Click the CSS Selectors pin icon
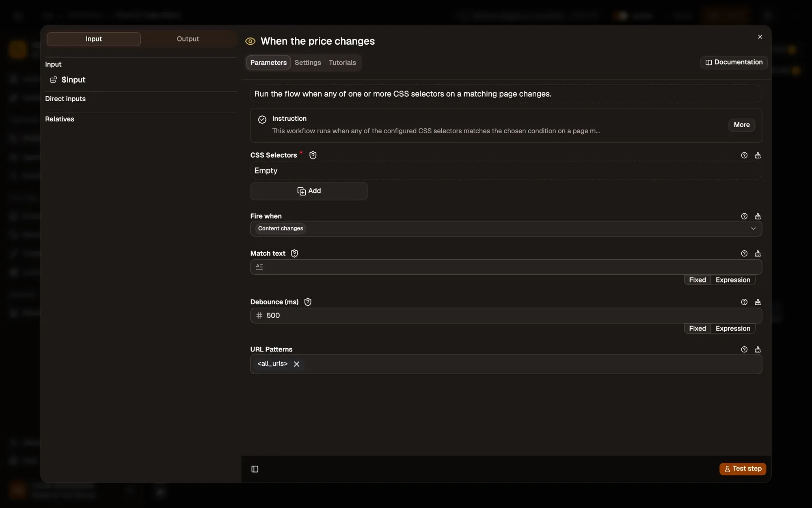 point(758,155)
